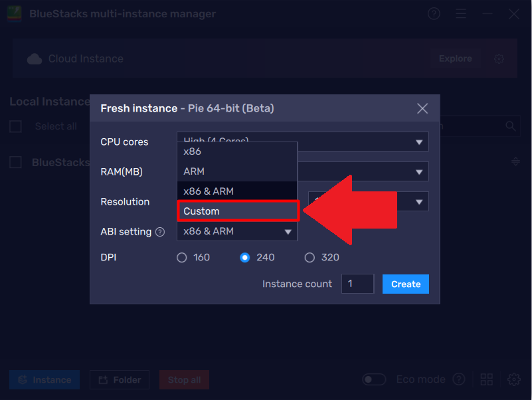Image resolution: width=532 pixels, height=400 pixels.
Task: Open BlueStacks help question mark icon
Action: click(434, 14)
